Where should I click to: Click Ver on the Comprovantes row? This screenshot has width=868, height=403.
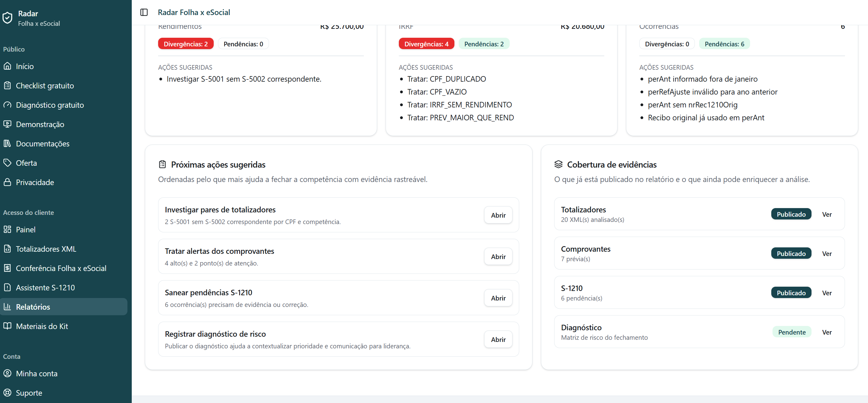click(827, 254)
